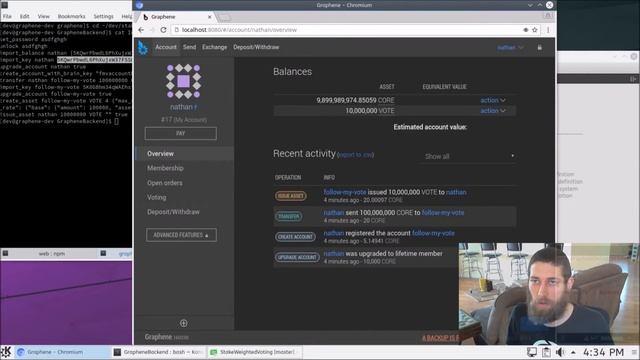Click the Transfer operation badge
Screen dimensions: 640x360
[x=289, y=216]
